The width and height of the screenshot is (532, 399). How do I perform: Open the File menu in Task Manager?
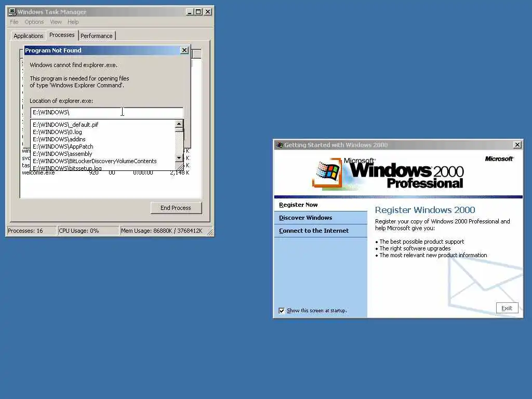14,22
